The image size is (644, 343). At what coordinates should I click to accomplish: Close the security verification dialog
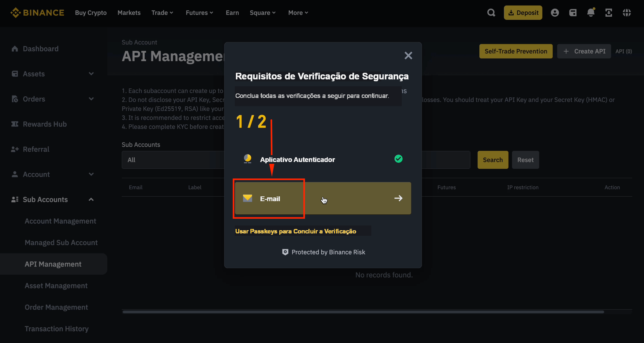[x=408, y=56]
